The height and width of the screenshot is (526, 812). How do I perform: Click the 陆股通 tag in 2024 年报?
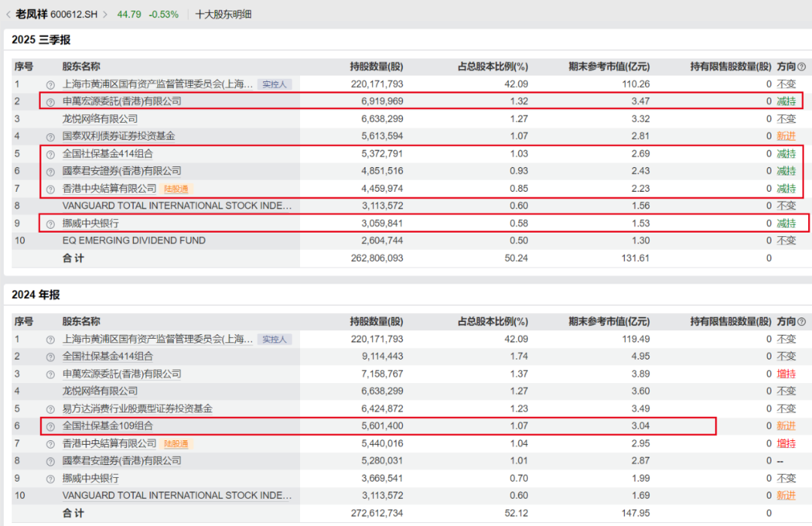pos(177,443)
